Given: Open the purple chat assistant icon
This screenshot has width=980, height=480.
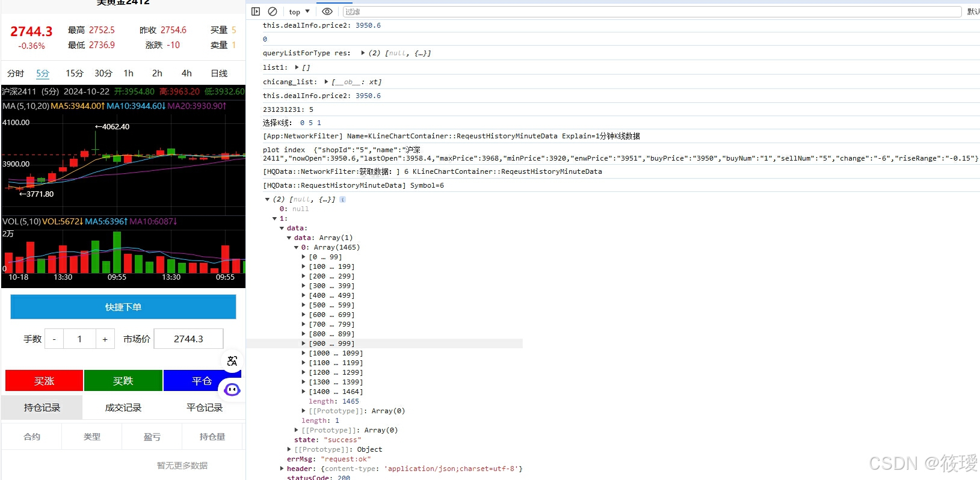Looking at the screenshot, I should coord(232,390).
